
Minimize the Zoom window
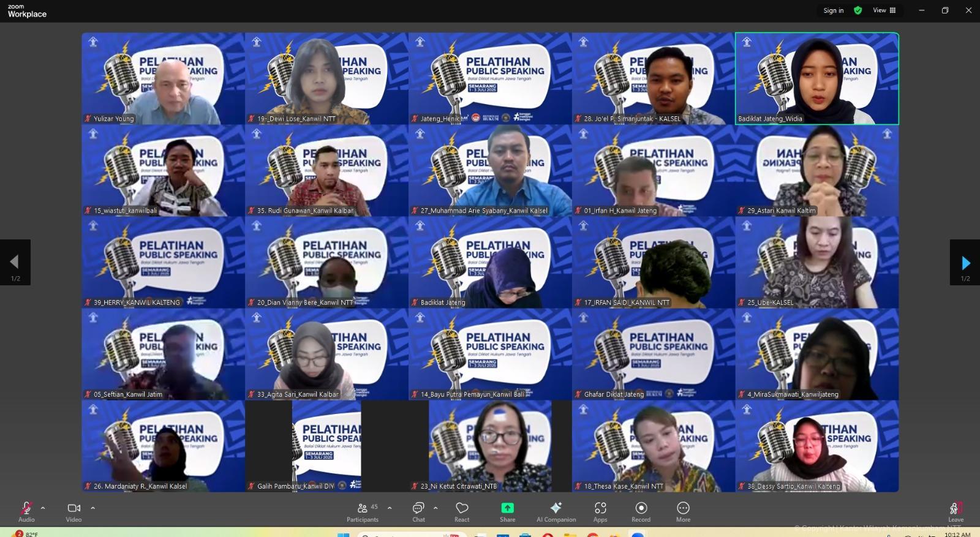click(921, 10)
